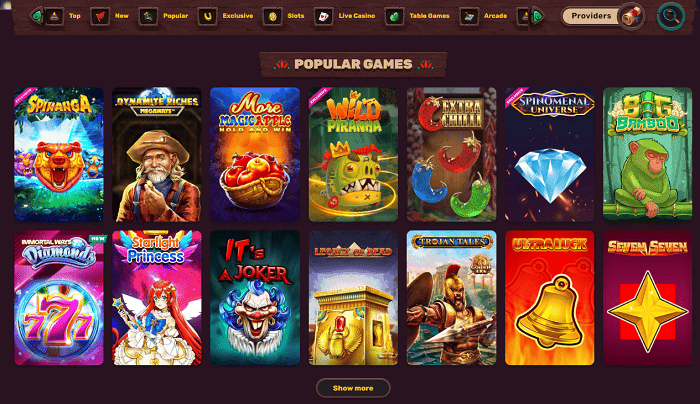The image size is (700, 404).
Task: Open the Extra Chilli game tile
Action: 451,154
